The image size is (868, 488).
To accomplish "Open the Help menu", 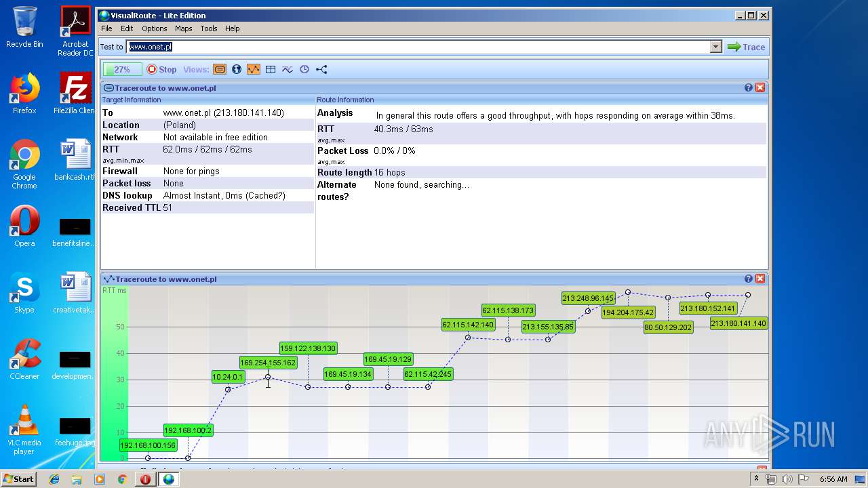I will point(233,28).
